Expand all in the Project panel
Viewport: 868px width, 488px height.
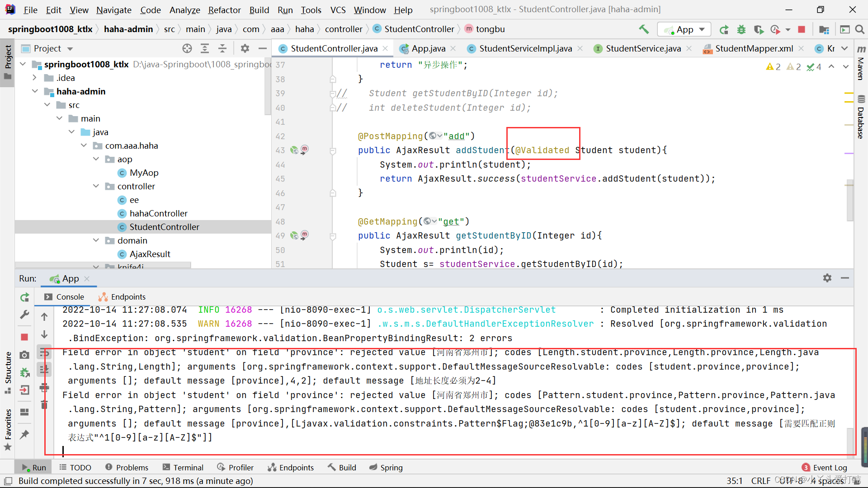tap(205, 48)
